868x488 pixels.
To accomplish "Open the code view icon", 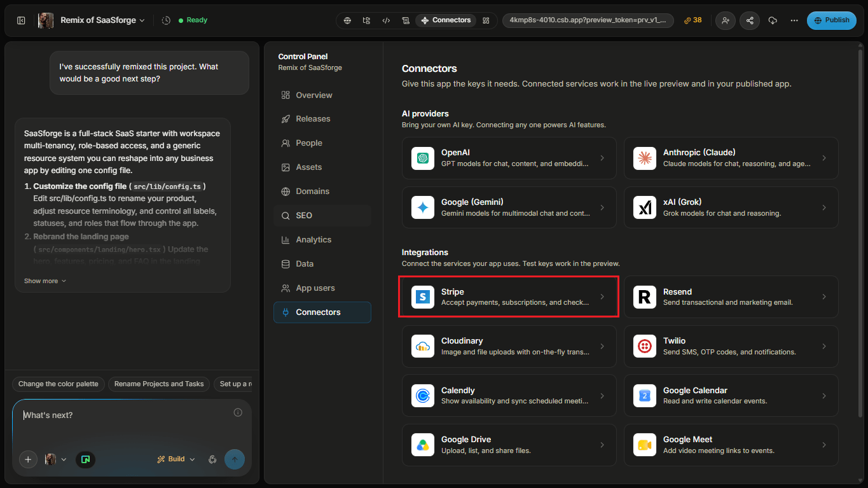I will tap(386, 20).
